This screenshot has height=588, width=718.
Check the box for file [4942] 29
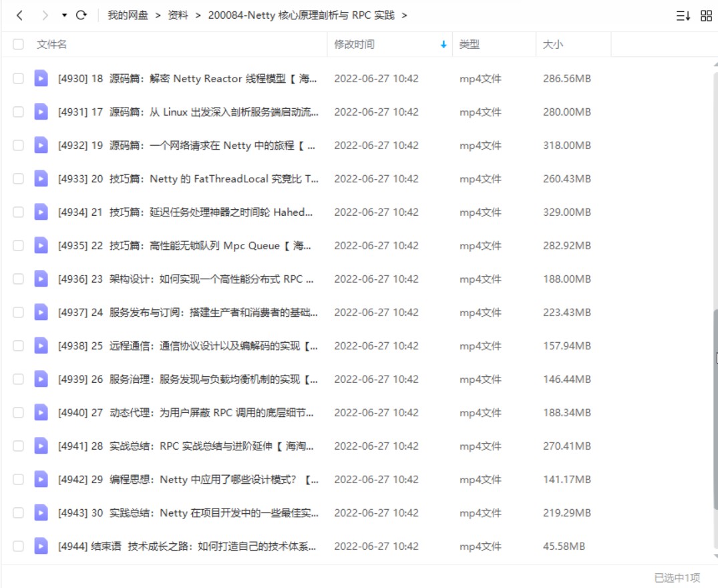click(x=18, y=480)
